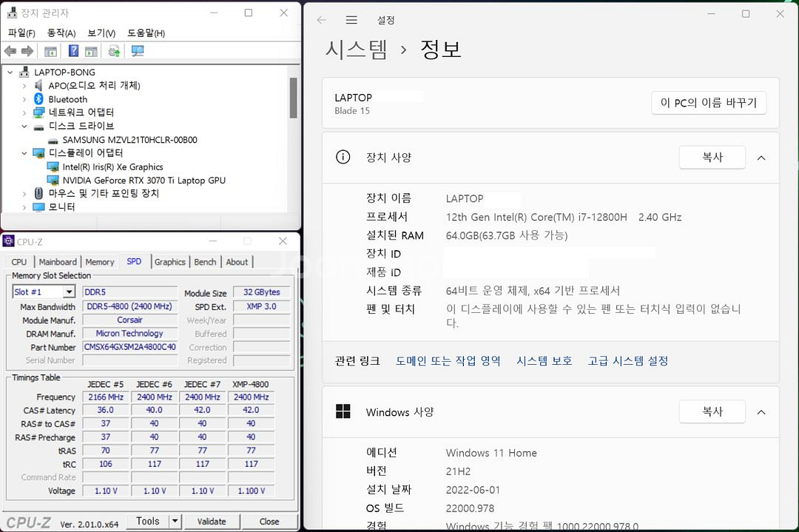Viewport: 799px width, 532px height.
Task: Click the hamburger menu icon in Settings
Action: [351, 20]
